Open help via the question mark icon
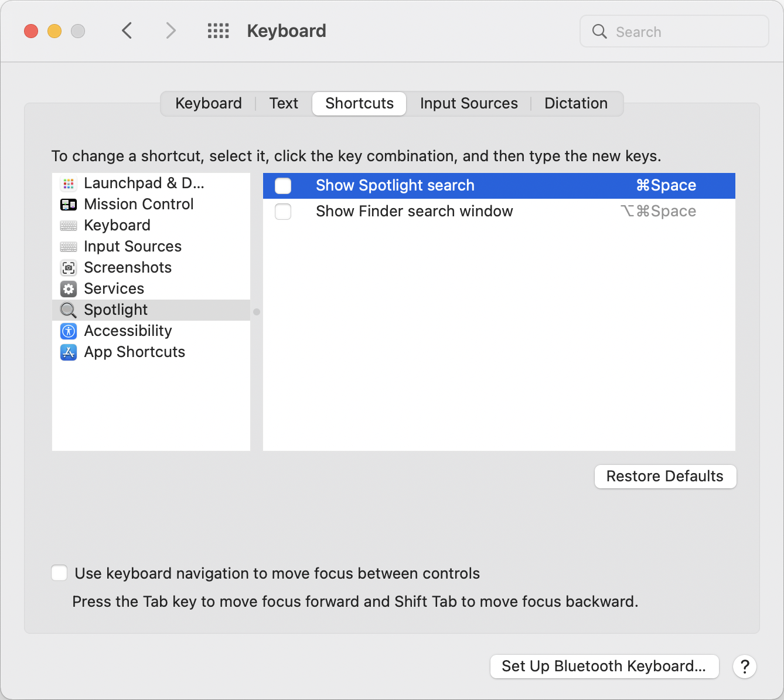 (x=745, y=667)
